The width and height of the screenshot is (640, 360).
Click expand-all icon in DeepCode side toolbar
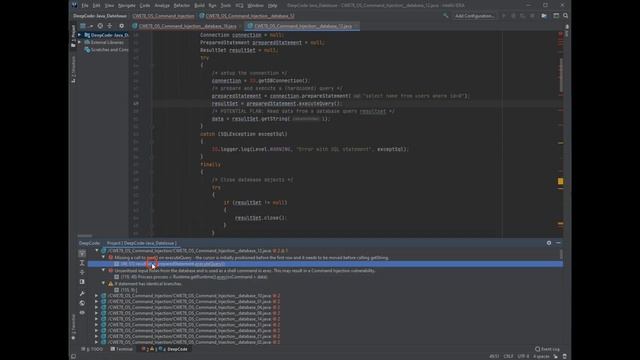[82, 263]
